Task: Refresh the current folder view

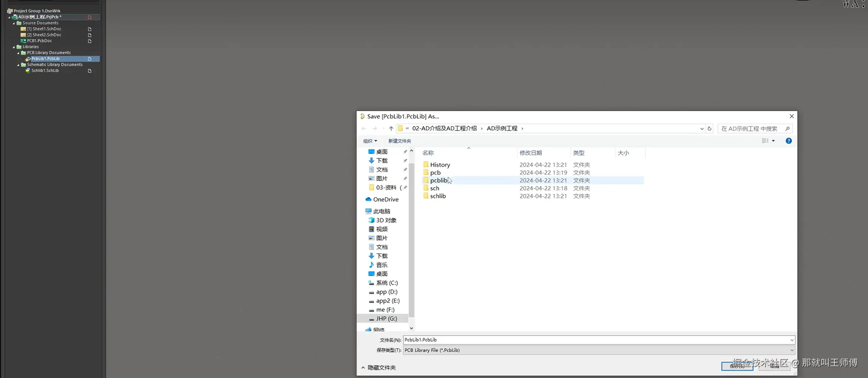Action: tap(709, 128)
